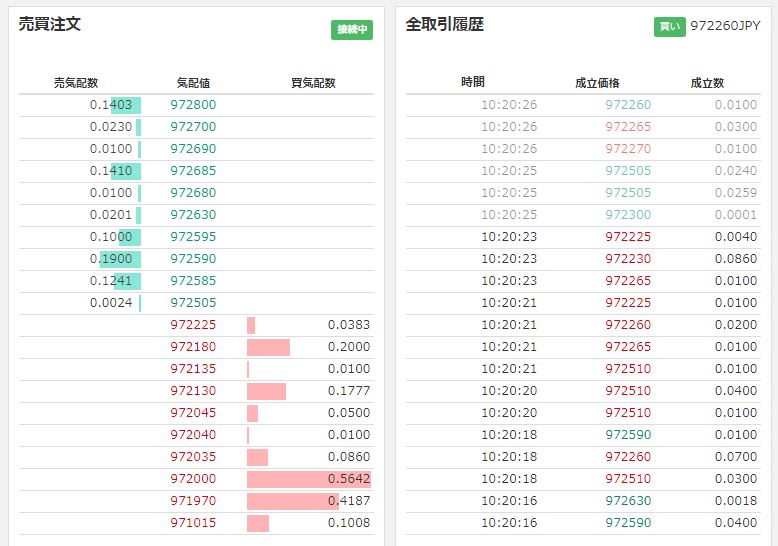Select ask price 972590 in order book
The width and height of the screenshot is (778, 546).
(193, 259)
